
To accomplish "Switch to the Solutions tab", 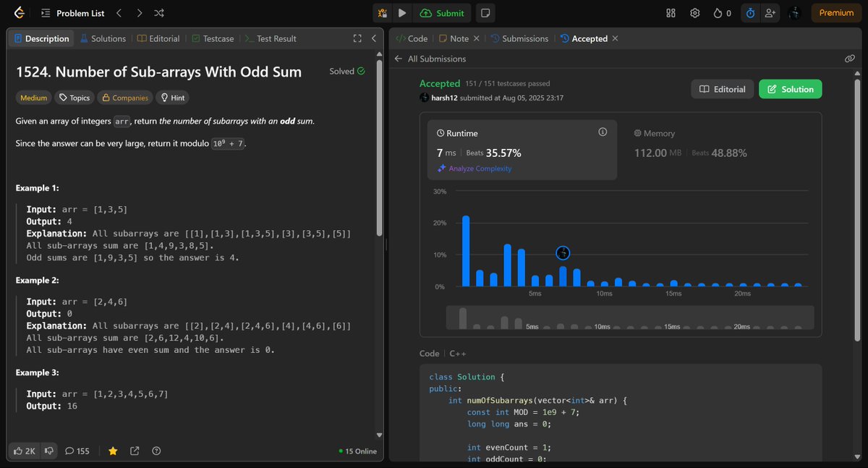I will click(x=103, y=38).
